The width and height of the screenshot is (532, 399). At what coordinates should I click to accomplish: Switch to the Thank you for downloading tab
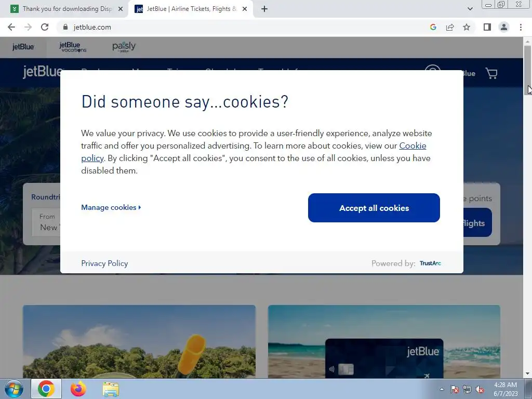pos(67,9)
